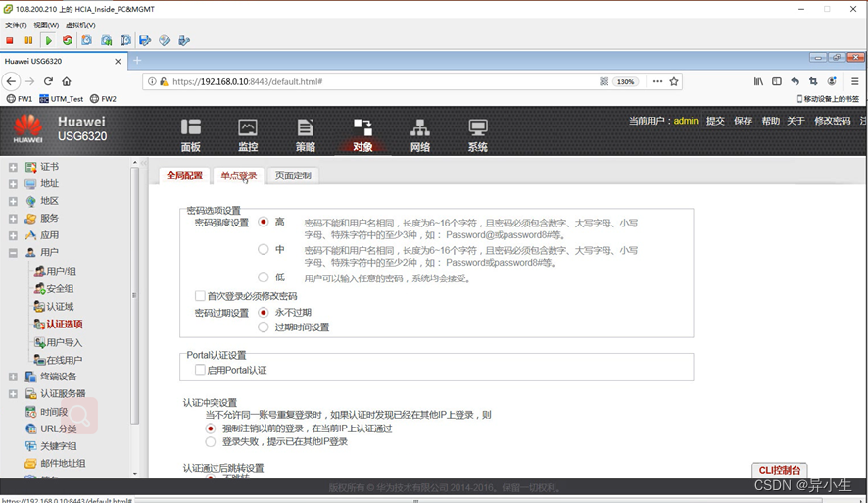Open the 页面定制 tab
Viewport: 868px width, 503px height.
tap(293, 176)
